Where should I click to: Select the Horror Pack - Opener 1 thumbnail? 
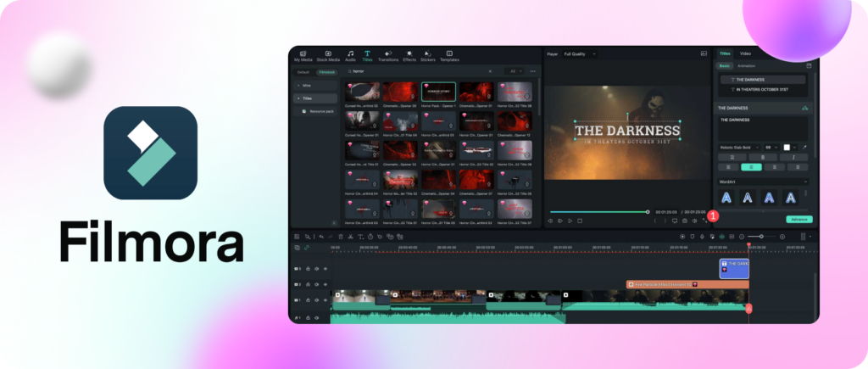pos(439,92)
